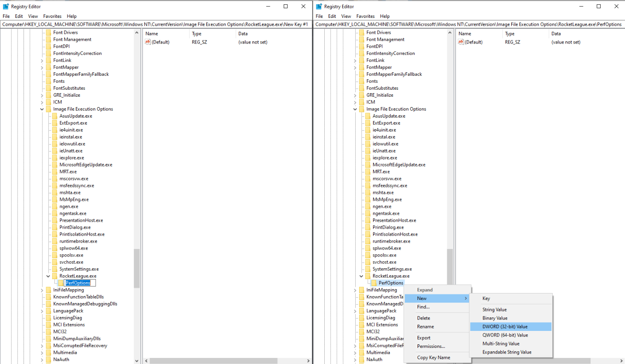Screen dimensions: 625x364
Task: Expand GRE_Initialize key in right window
Action: [x=355, y=95]
